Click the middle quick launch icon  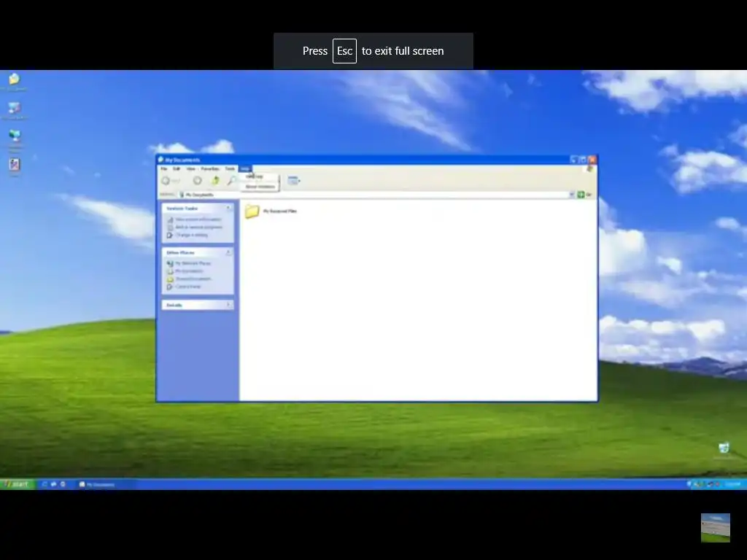(54, 484)
